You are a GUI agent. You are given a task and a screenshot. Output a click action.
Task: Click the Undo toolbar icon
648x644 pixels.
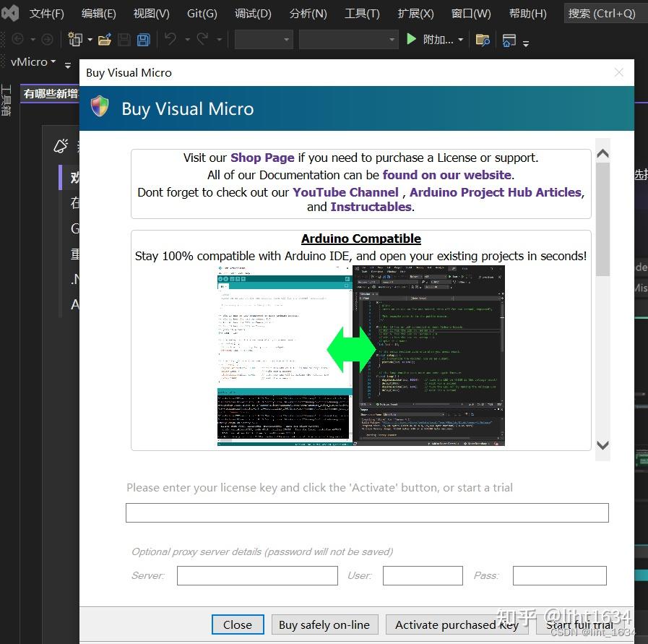[x=171, y=40]
